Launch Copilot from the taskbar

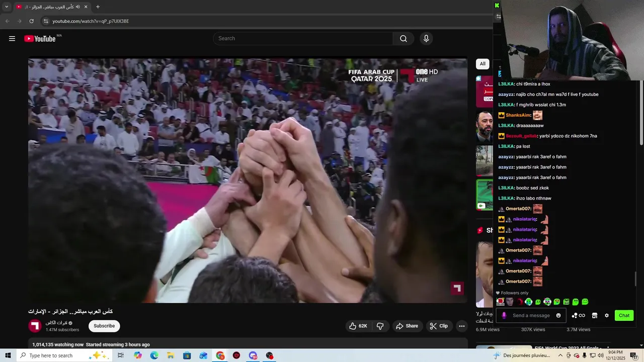138,355
